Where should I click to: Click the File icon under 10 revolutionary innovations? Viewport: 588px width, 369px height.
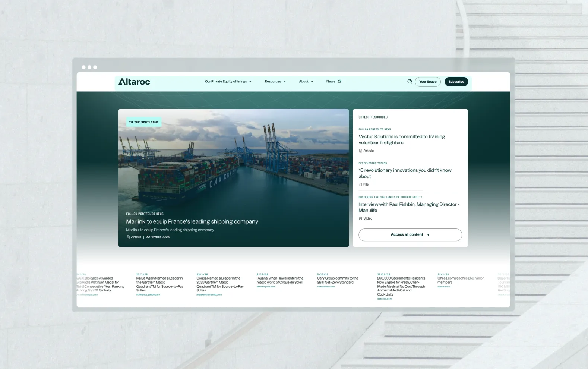[360, 184]
